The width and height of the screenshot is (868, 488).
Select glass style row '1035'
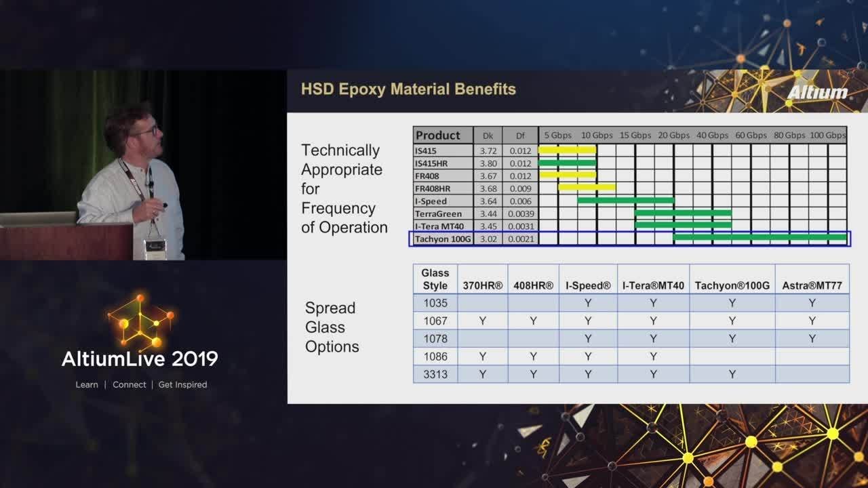click(631, 303)
